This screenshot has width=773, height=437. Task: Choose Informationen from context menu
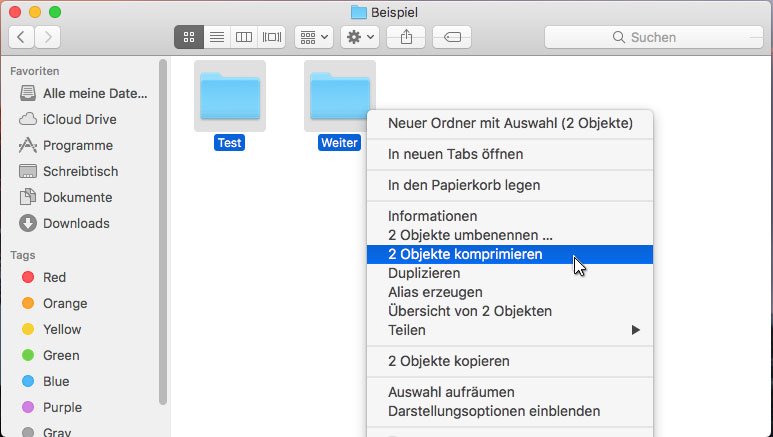pyautogui.click(x=510, y=216)
